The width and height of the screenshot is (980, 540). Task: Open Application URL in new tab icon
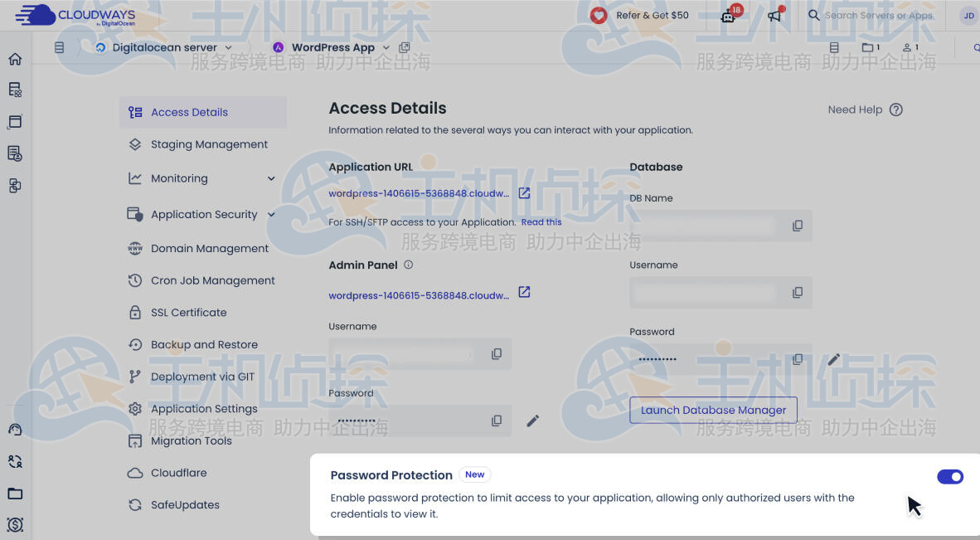click(x=524, y=193)
